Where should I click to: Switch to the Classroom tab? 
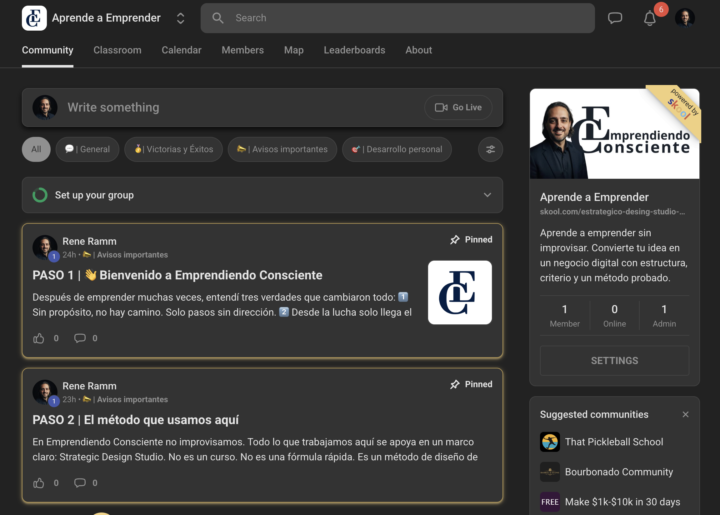pyautogui.click(x=117, y=50)
